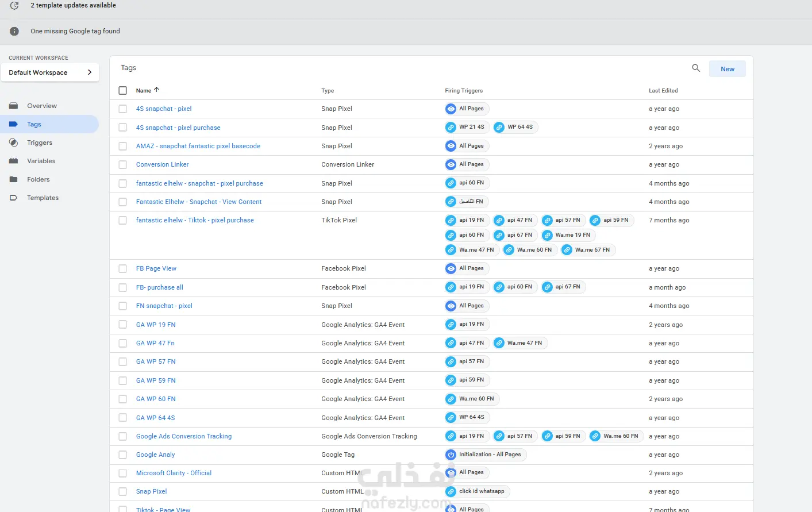Click the template updates refresh icon
The height and width of the screenshot is (512, 812).
tap(14, 6)
